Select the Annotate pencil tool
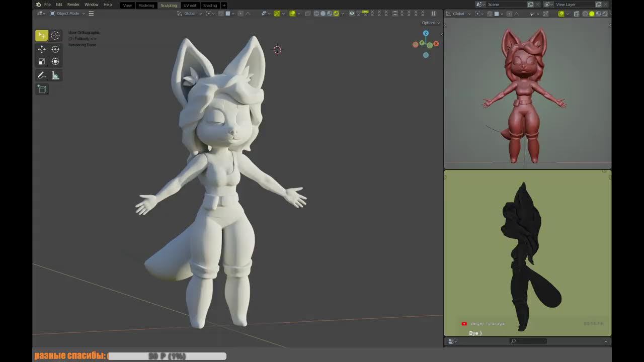Image resolution: width=644 pixels, height=362 pixels. (42, 76)
